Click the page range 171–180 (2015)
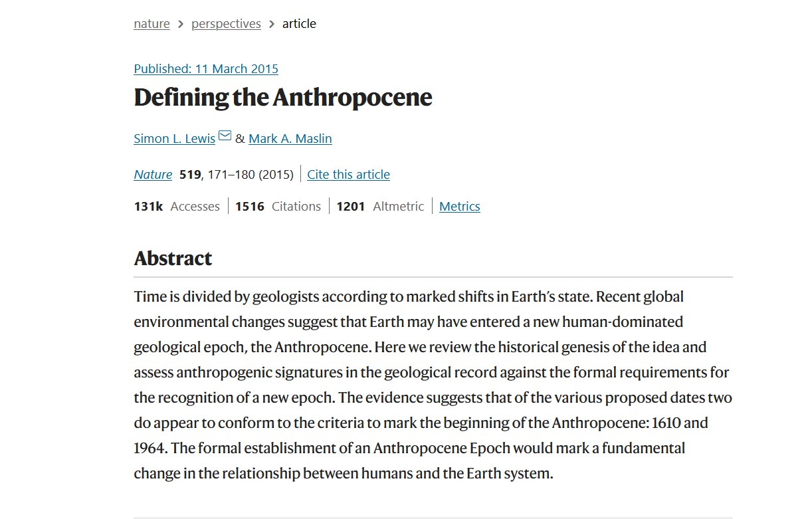This screenshot has height=519, width=812. pos(251,175)
